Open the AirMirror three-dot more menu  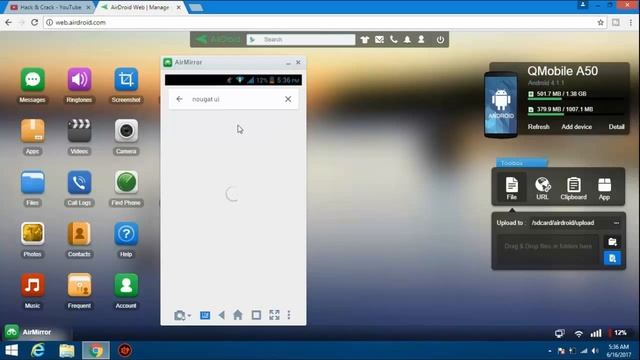pyautogui.click(x=289, y=315)
